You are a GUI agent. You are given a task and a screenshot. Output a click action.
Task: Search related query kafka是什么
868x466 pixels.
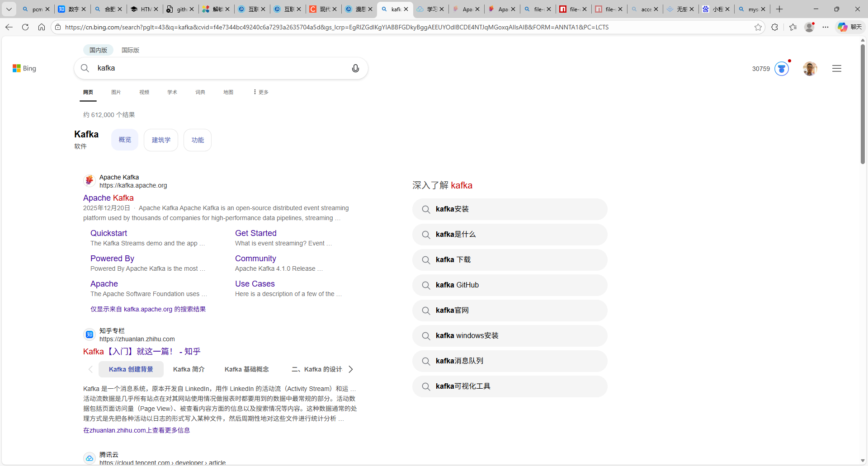click(x=509, y=235)
